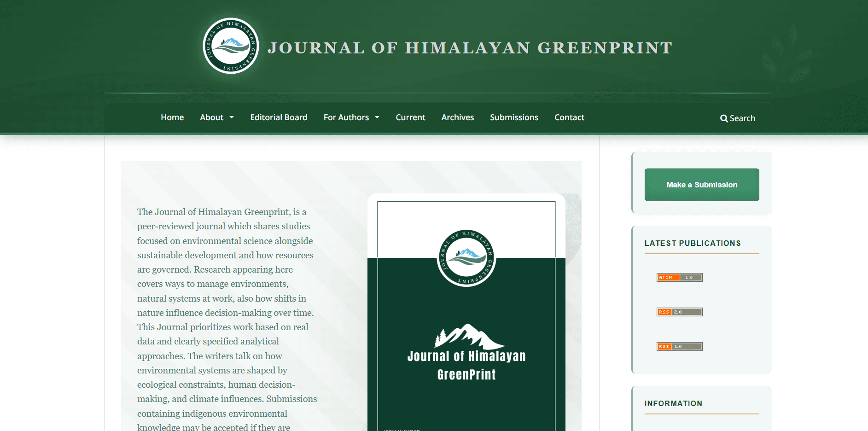Open the Contact page
This screenshot has height=431, width=868.
pyautogui.click(x=569, y=117)
